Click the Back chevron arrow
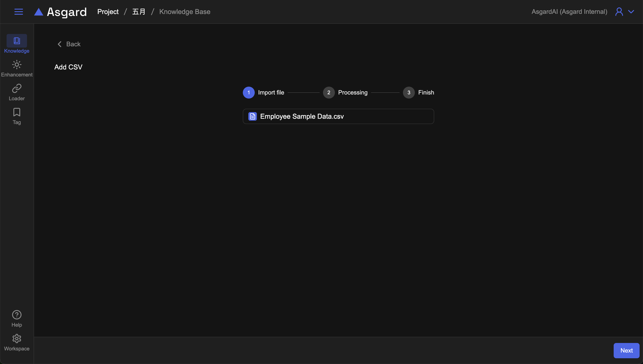This screenshot has height=364, width=643. pos(60,44)
